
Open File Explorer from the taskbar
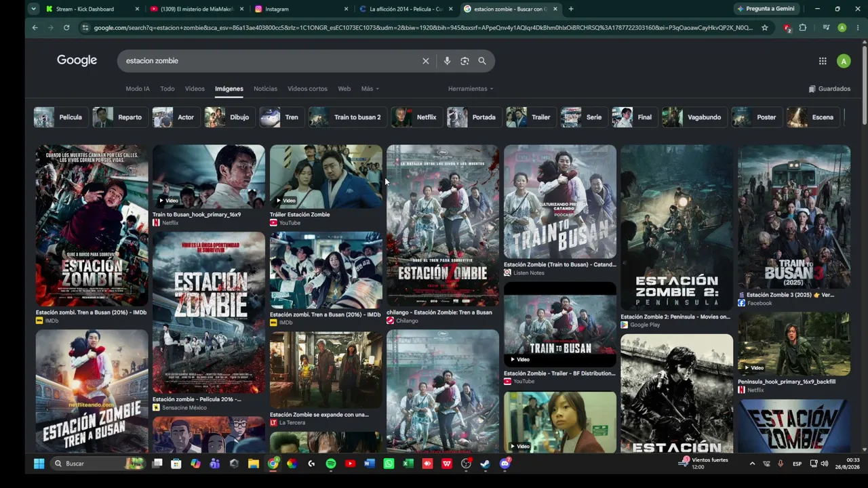point(254,464)
